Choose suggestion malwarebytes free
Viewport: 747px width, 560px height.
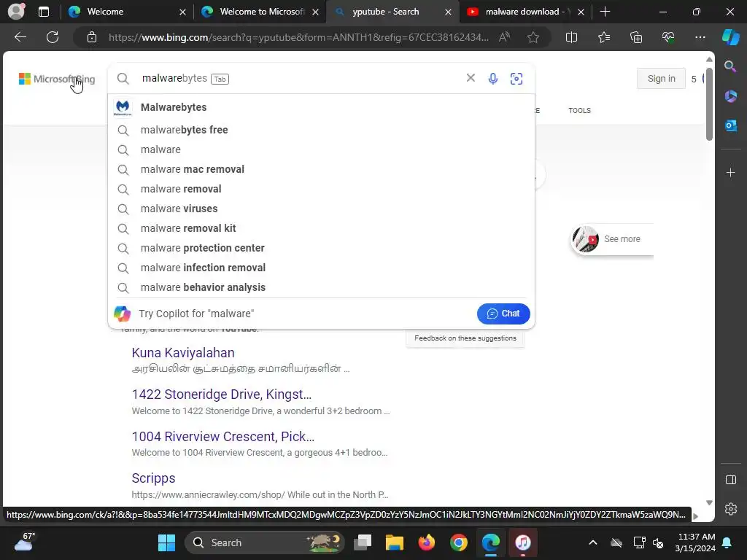(322, 130)
